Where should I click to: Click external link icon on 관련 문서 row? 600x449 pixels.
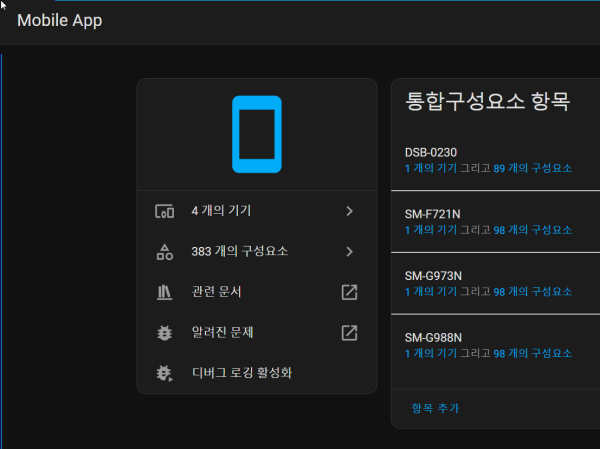349,292
